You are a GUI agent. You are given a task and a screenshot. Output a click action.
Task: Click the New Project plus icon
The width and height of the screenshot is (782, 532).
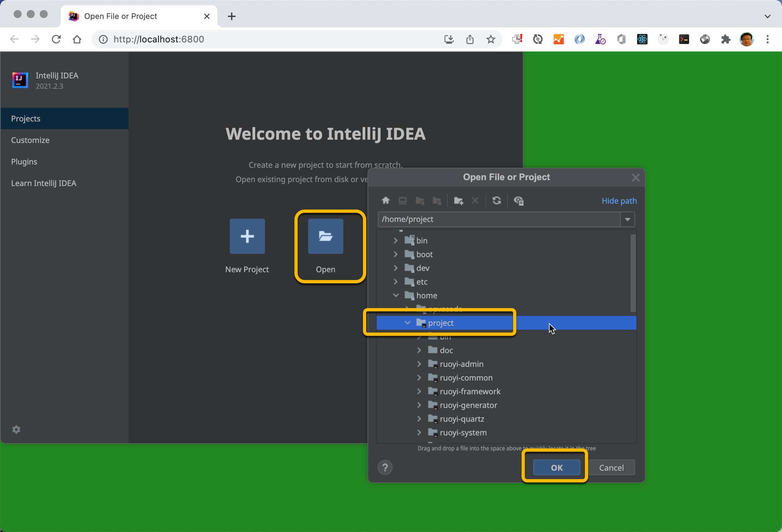247,236
